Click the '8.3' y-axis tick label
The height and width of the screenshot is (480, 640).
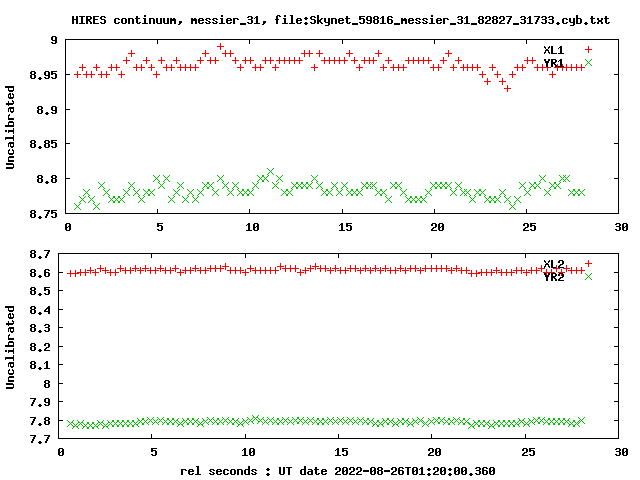[40, 328]
